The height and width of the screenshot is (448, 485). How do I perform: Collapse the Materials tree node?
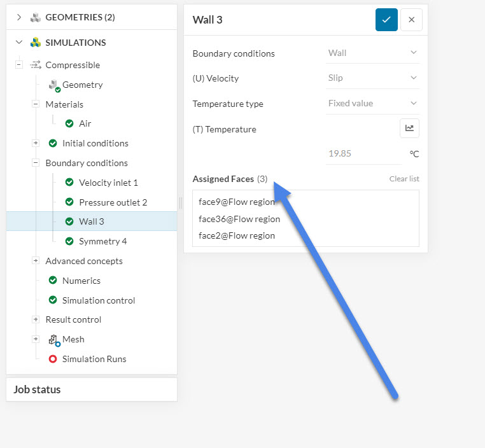point(36,104)
